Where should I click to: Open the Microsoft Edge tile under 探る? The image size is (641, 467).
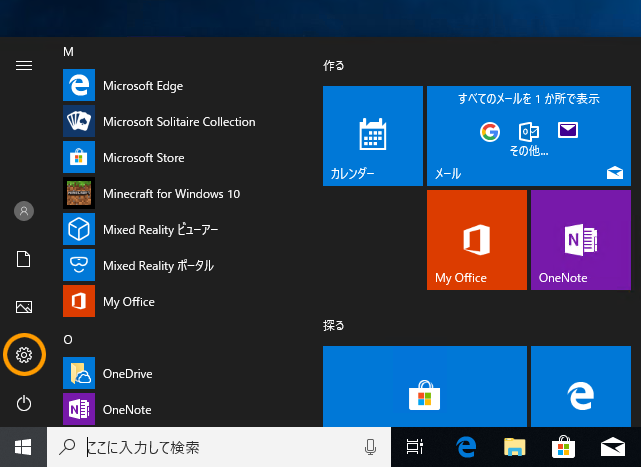click(x=580, y=386)
